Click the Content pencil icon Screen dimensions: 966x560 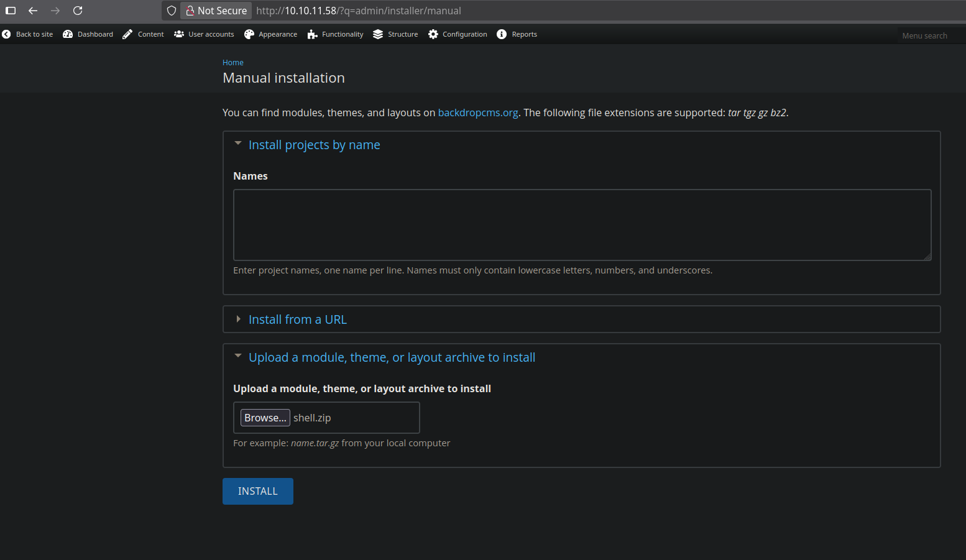click(127, 34)
